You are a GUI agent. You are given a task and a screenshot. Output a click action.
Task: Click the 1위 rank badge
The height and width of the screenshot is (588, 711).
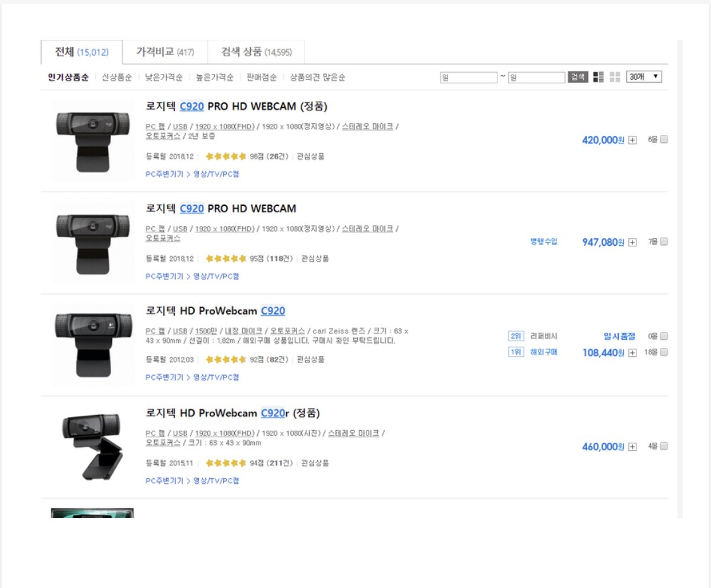pos(516,352)
